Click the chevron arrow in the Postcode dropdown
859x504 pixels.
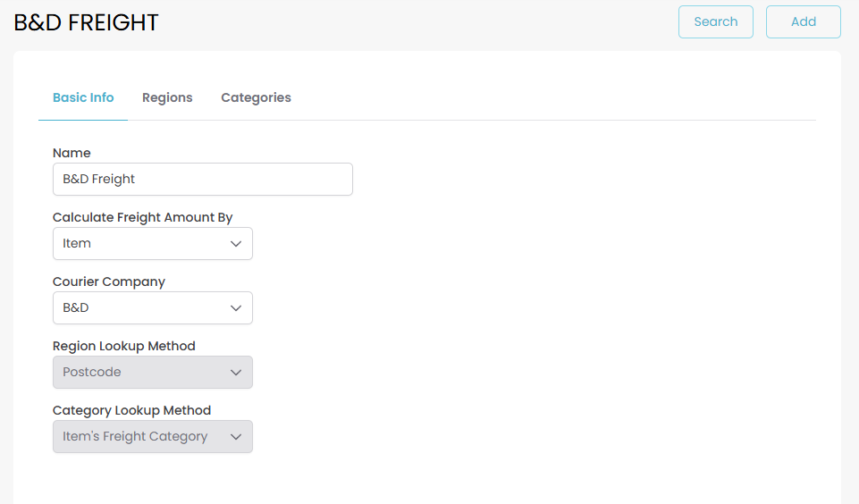coord(236,372)
